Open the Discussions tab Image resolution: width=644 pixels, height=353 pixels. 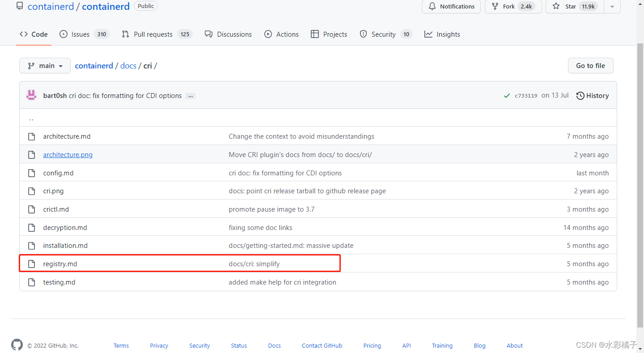(x=228, y=34)
